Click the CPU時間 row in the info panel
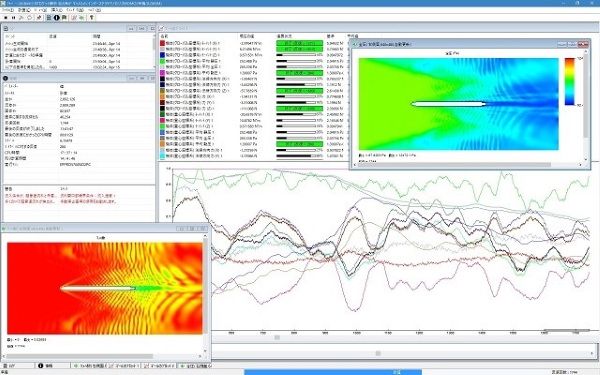The height and width of the screenshot is (375, 600). 78,152
